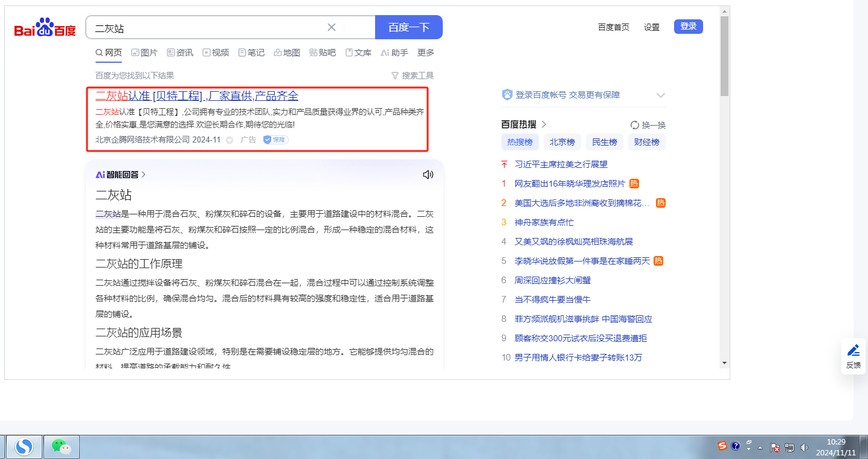Screen dimensions: 868x459
Task: Open the 搜索工具 filter options
Action: [413, 75]
